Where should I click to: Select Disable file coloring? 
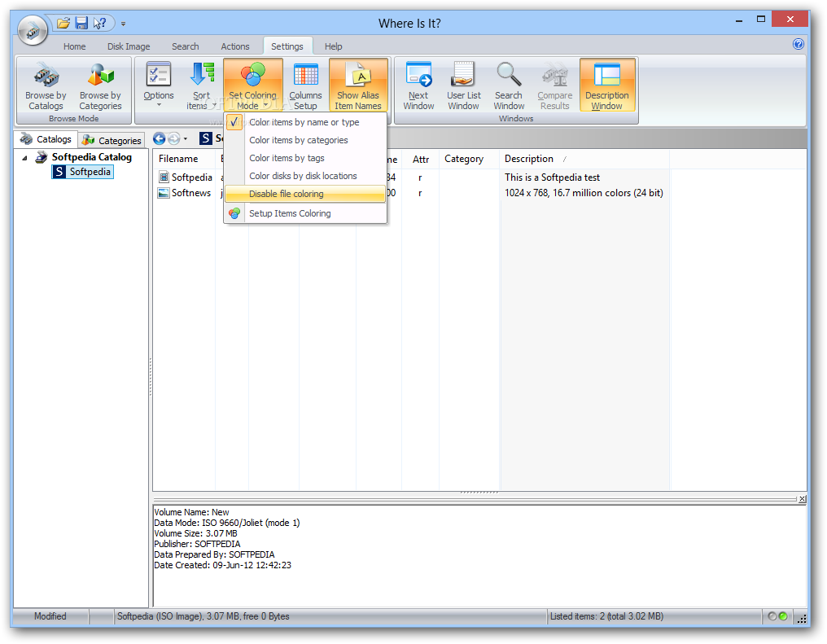click(x=305, y=194)
